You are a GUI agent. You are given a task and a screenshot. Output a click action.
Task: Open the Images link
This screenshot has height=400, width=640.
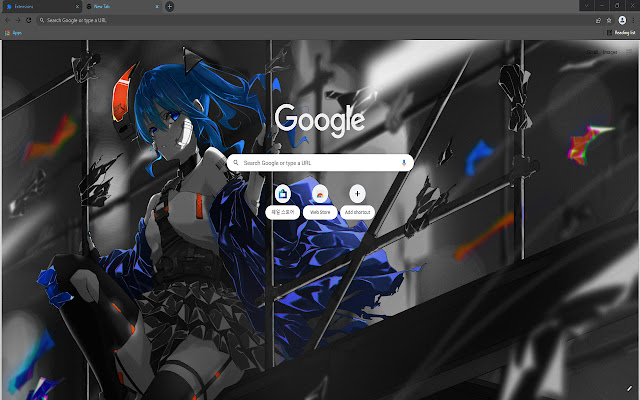tap(610, 52)
